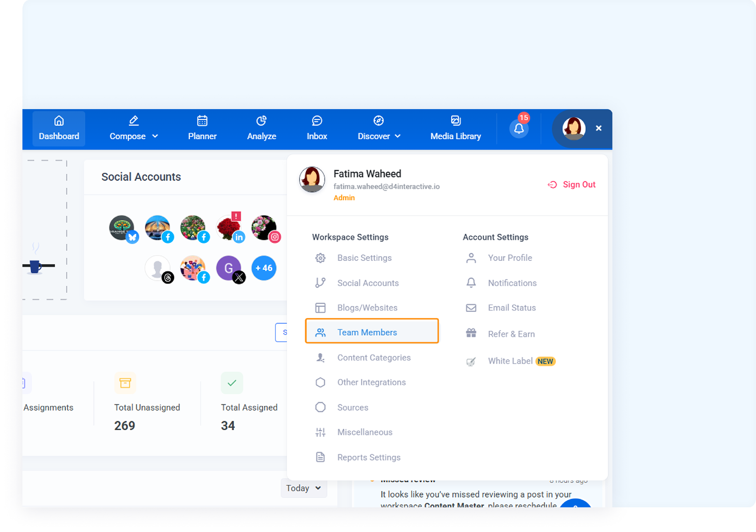This screenshot has height=532, width=756.
Task: Click the Content Categories icon
Action: tap(320, 358)
